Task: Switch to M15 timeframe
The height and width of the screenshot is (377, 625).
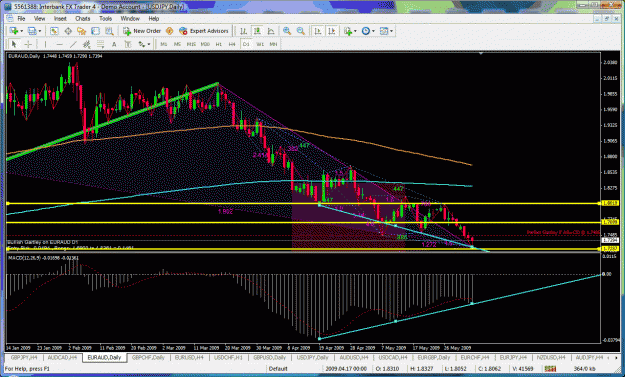Action: (191, 44)
